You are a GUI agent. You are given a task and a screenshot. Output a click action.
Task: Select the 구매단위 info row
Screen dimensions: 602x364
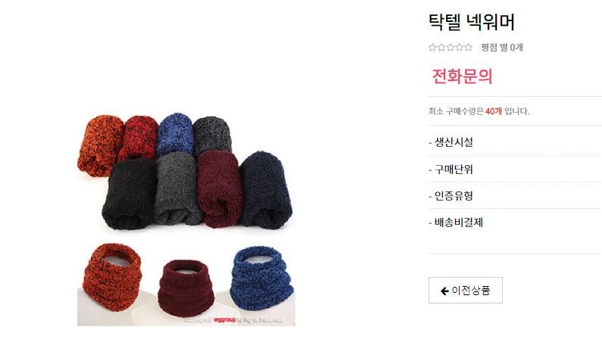pos(515,170)
